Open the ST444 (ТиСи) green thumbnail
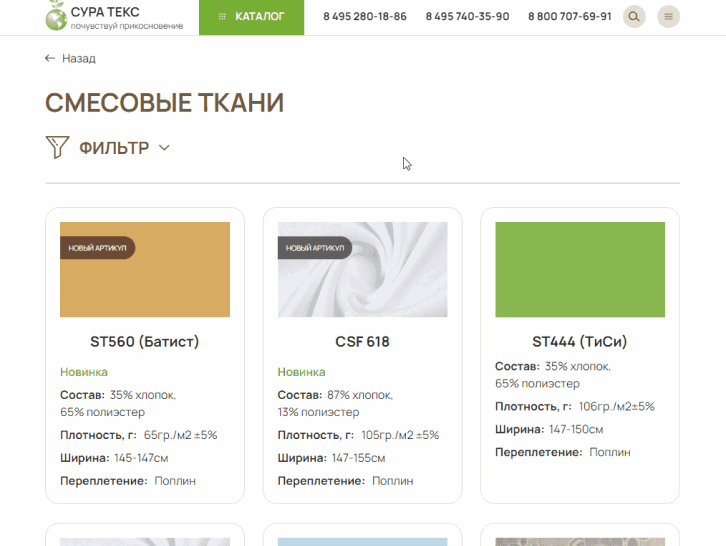The image size is (726, 546). [580, 270]
